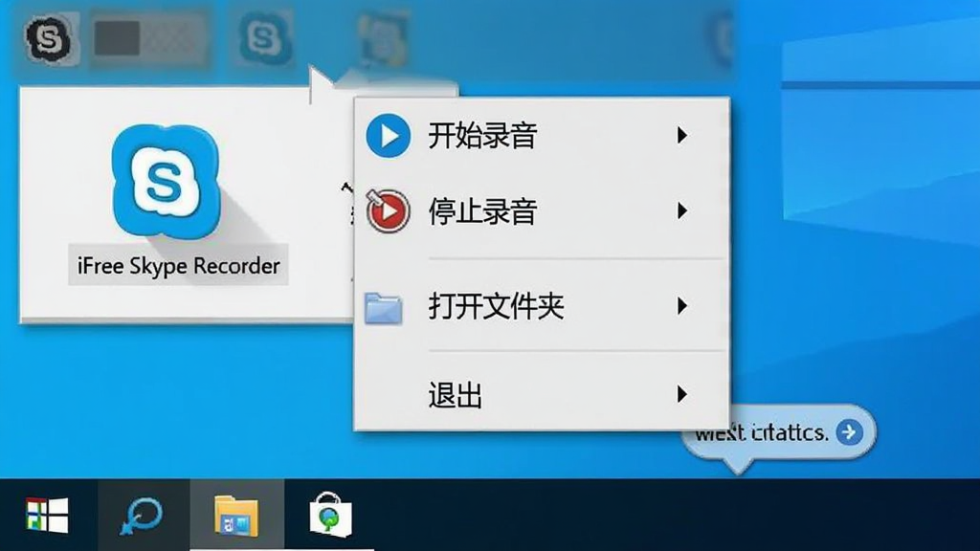Open File Explorer from the taskbar
Image resolution: width=980 pixels, height=551 pixels.
(235, 516)
